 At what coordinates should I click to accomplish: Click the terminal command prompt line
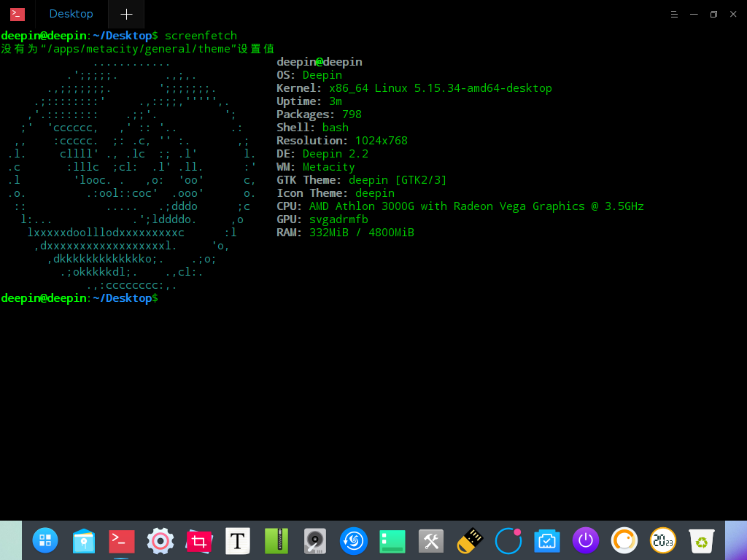pos(80,297)
